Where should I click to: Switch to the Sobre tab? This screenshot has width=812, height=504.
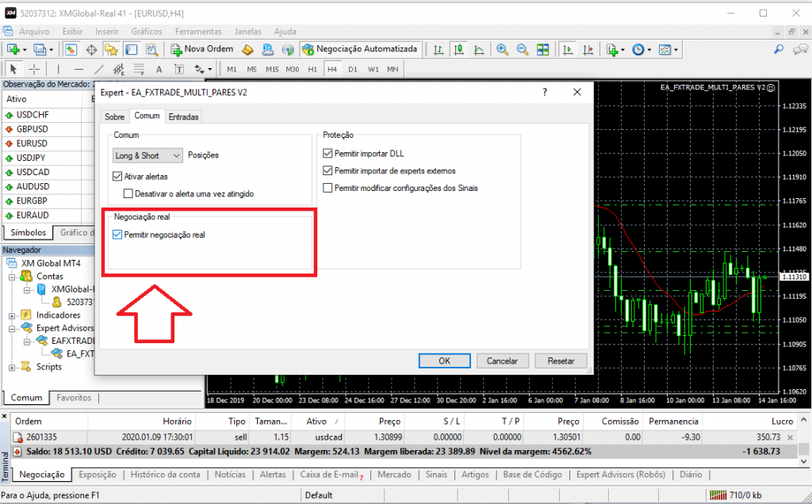[x=114, y=117]
